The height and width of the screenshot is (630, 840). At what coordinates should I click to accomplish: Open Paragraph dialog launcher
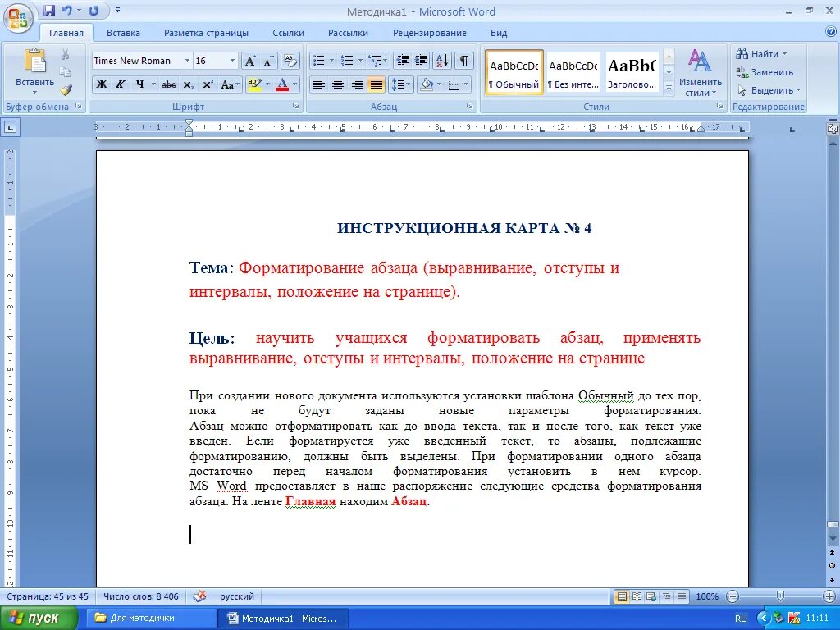click(470, 106)
